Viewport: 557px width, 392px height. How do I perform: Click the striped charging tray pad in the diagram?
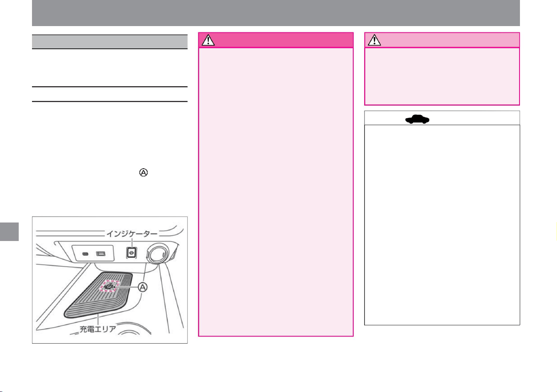pyautogui.click(x=99, y=296)
